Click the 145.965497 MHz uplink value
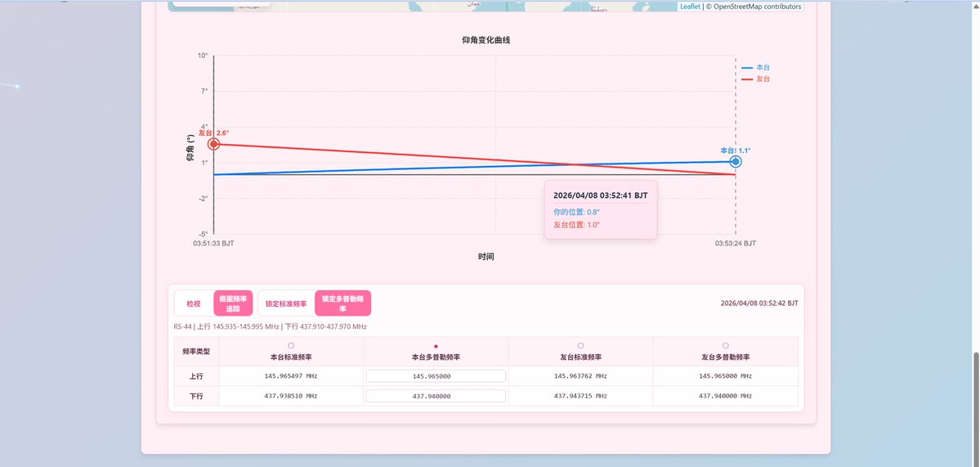980x467 pixels. (x=291, y=376)
